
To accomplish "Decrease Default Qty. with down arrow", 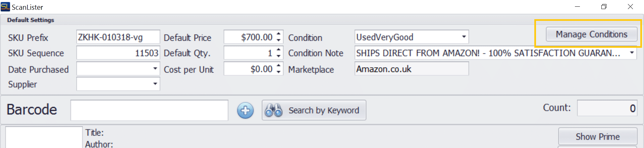I will 278,56.
